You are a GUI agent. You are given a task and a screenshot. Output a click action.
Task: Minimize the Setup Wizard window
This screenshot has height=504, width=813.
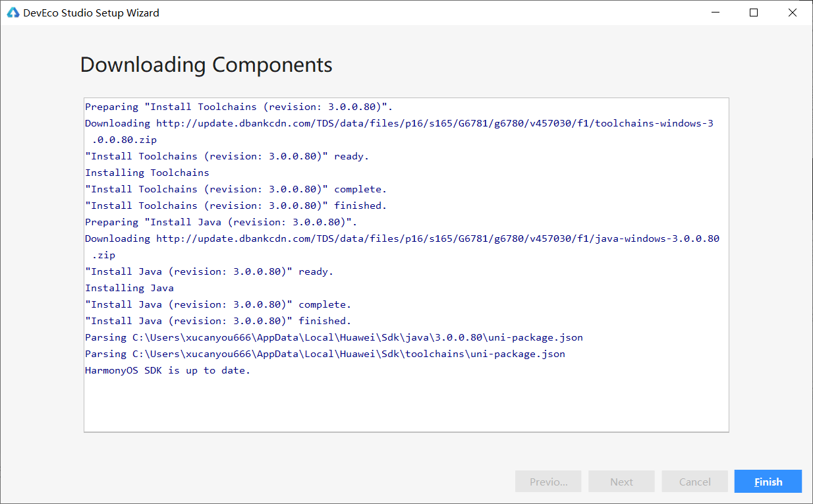pyautogui.click(x=715, y=13)
